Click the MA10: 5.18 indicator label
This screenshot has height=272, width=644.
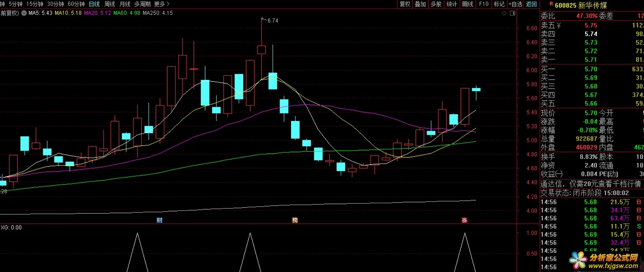(x=68, y=13)
